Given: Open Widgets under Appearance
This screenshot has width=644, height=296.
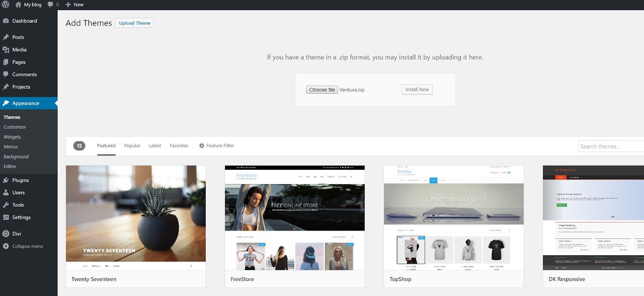Looking at the screenshot, I should pos(12,137).
